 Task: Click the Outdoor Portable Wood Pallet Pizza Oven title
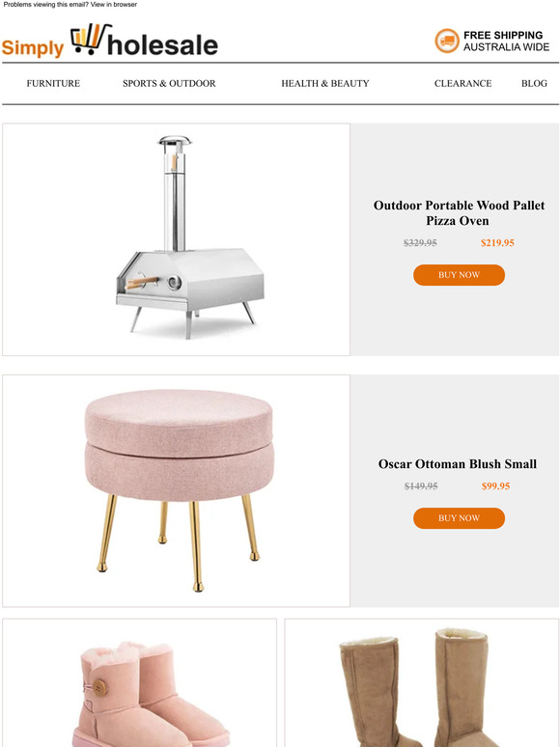459,213
